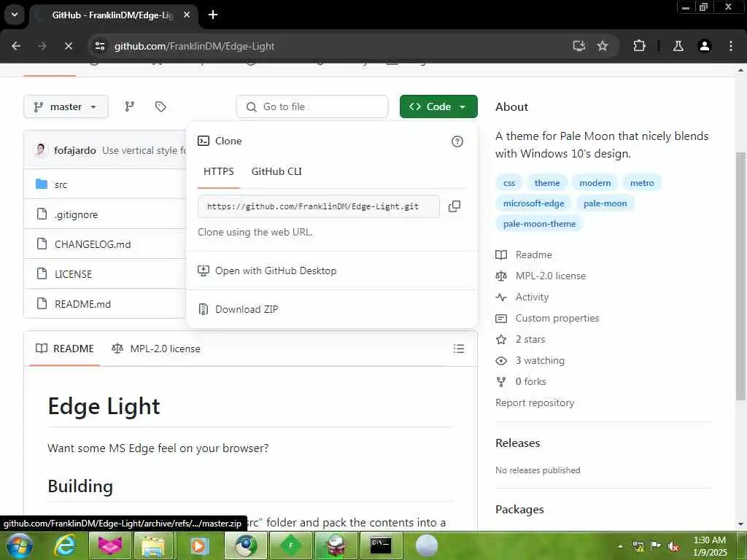Click the page vertical scrollbar thumb
This screenshot has width=747, height=560.
[740, 276]
